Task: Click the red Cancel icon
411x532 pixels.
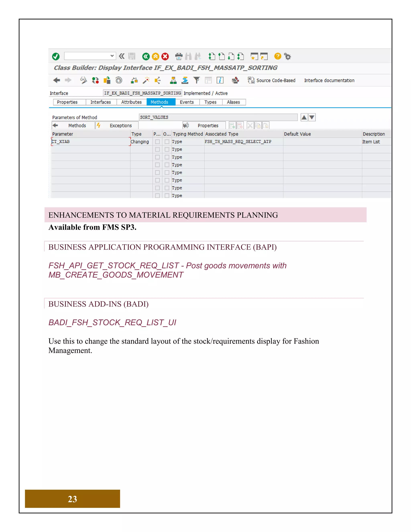Action: (165, 57)
